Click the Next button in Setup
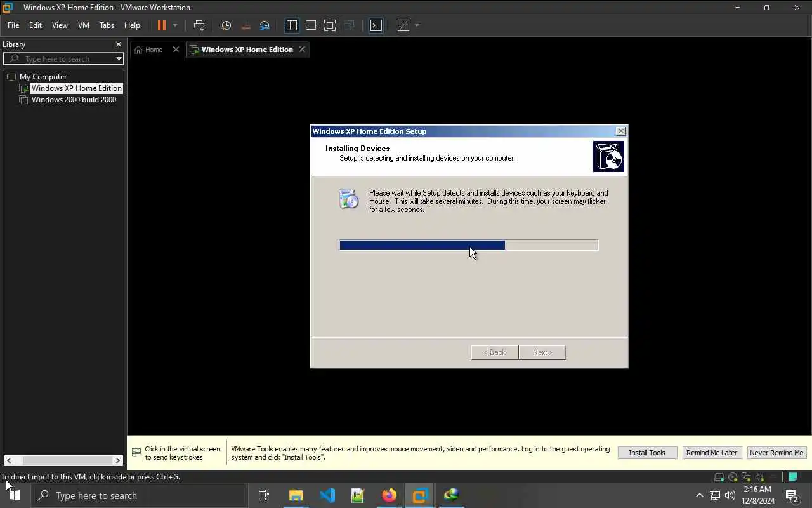Image resolution: width=812 pixels, height=508 pixels. 542,352
